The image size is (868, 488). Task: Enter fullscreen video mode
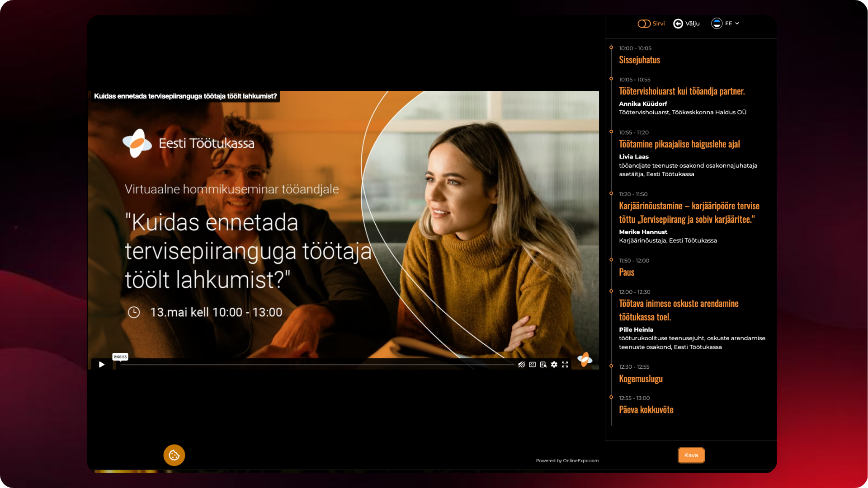pos(565,365)
